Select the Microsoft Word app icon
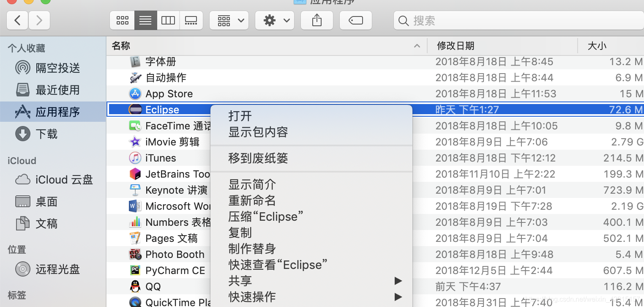Image resolution: width=644 pixels, height=307 pixels. point(135,206)
